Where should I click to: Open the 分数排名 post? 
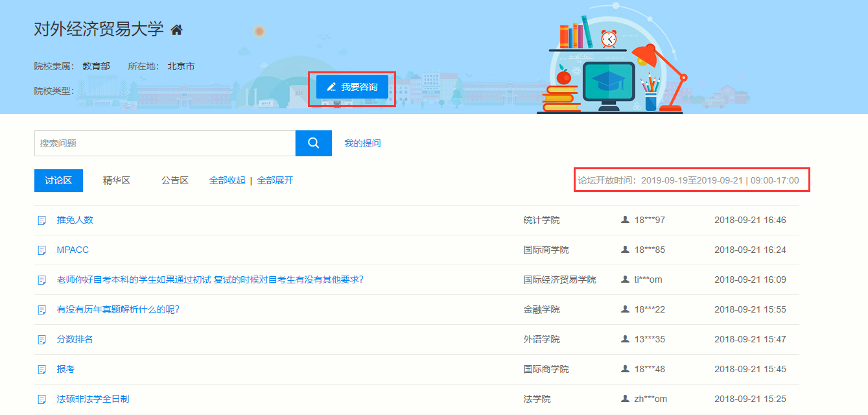pos(75,339)
